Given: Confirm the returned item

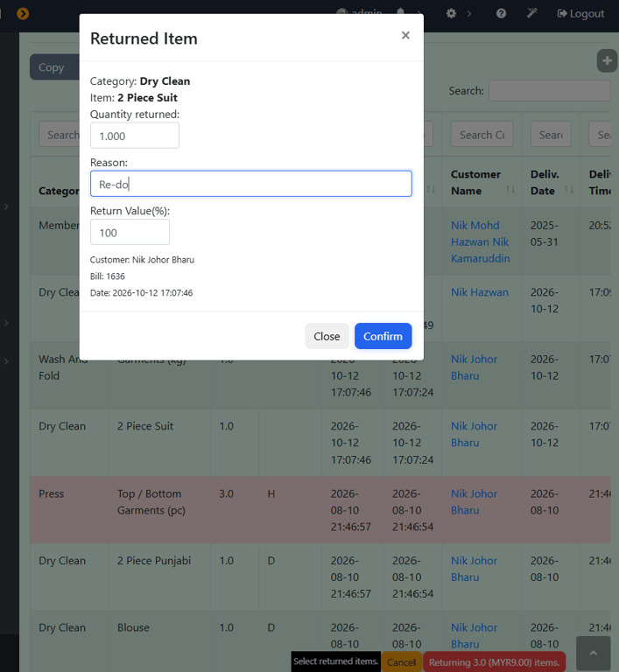Looking at the screenshot, I should (383, 336).
